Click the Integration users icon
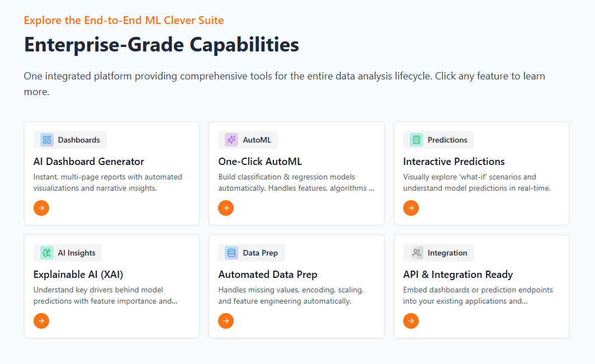The height and width of the screenshot is (364, 595). (x=417, y=253)
